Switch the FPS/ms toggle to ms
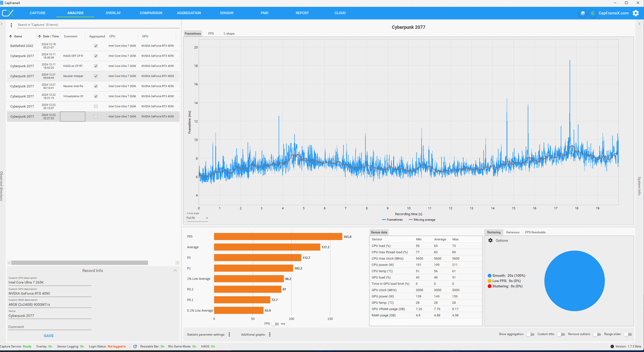Screen dimensions: 644x352 (x=275, y=324)
